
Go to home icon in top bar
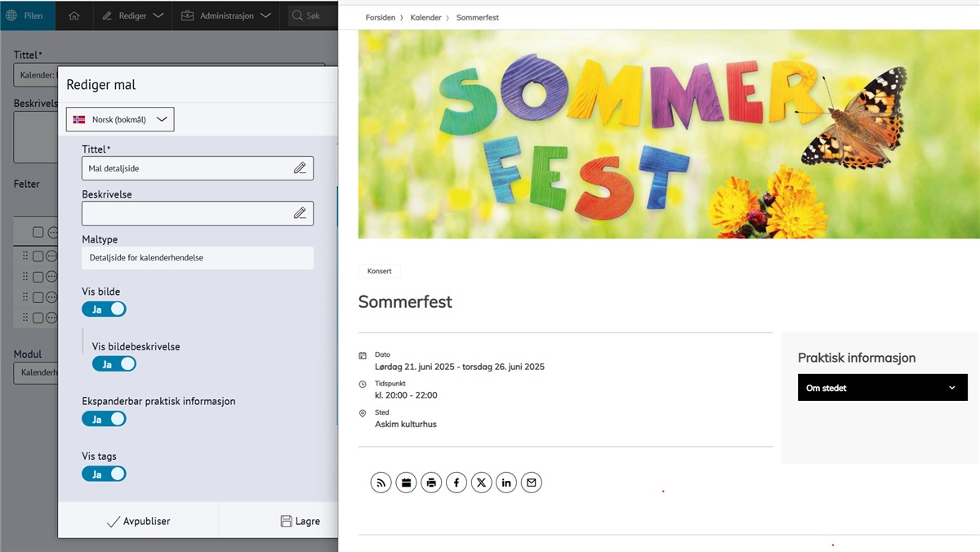coord(74,16)
